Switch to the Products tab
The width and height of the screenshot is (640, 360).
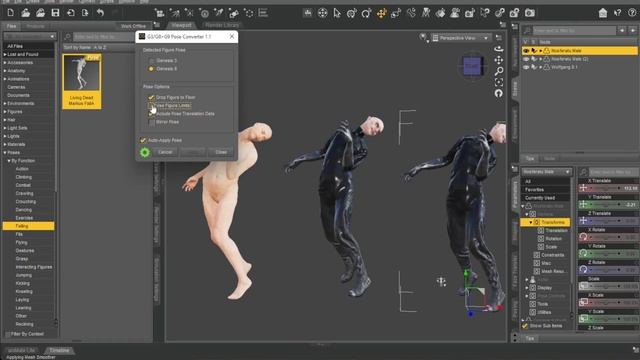(x=35, y=26)
